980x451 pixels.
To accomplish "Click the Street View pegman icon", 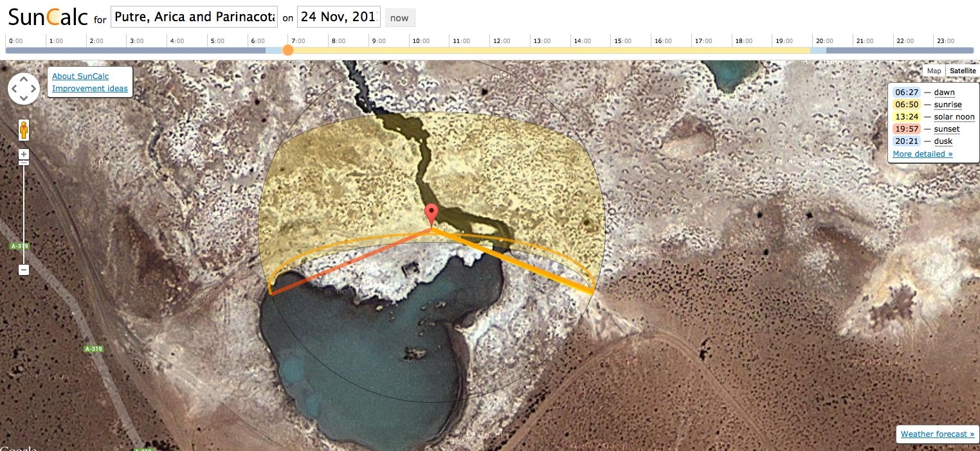I will [24, 130].
